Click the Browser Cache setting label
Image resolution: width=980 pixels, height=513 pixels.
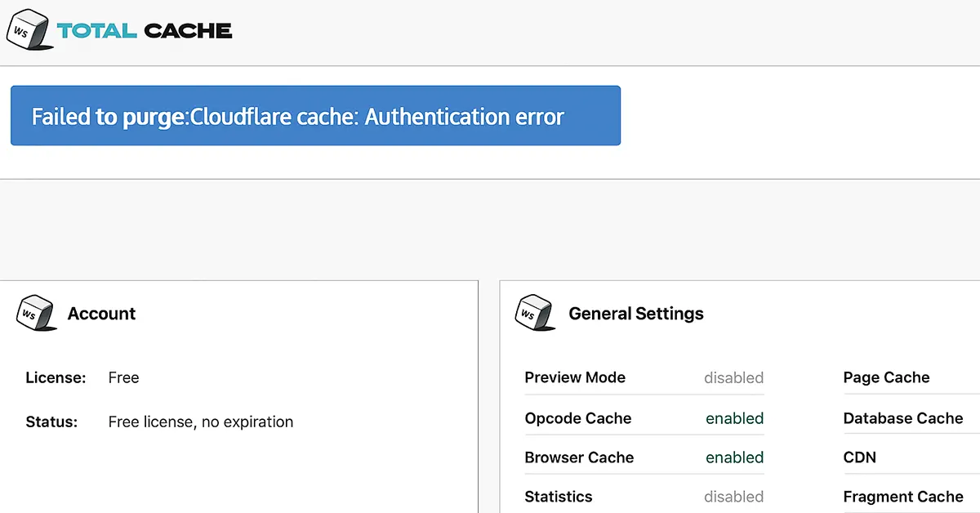tap(579, 457)
